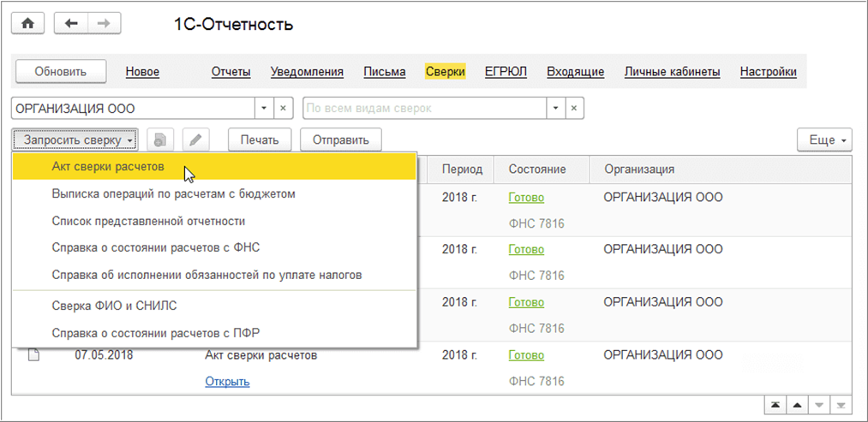Click the organization field ОРГАНИЗАЦИЯ ООО
The height and width of the screenshot is (422, 868).
[133, 109]
